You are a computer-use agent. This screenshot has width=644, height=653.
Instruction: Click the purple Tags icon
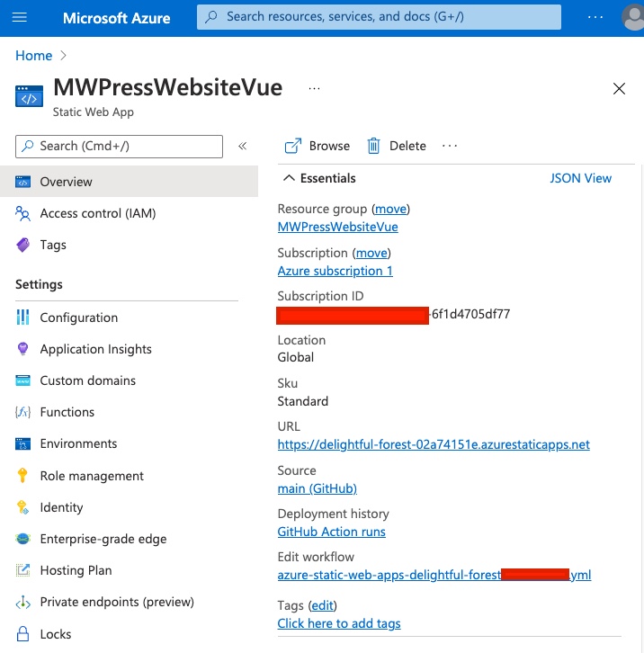click(x=22, y=245)
